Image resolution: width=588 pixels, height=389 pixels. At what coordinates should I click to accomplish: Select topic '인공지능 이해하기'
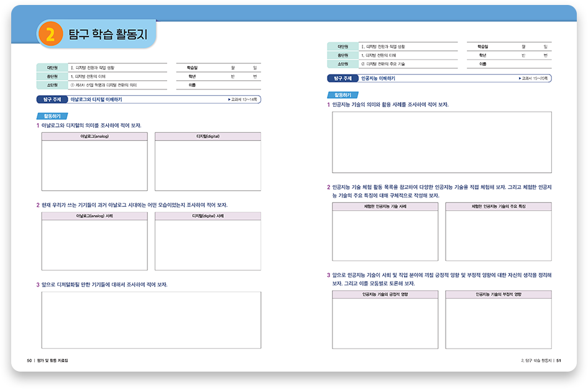tap(378, 78)
